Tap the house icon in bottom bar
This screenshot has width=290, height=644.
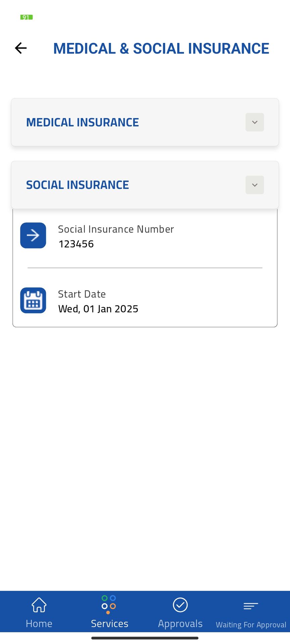pos(39,605)
